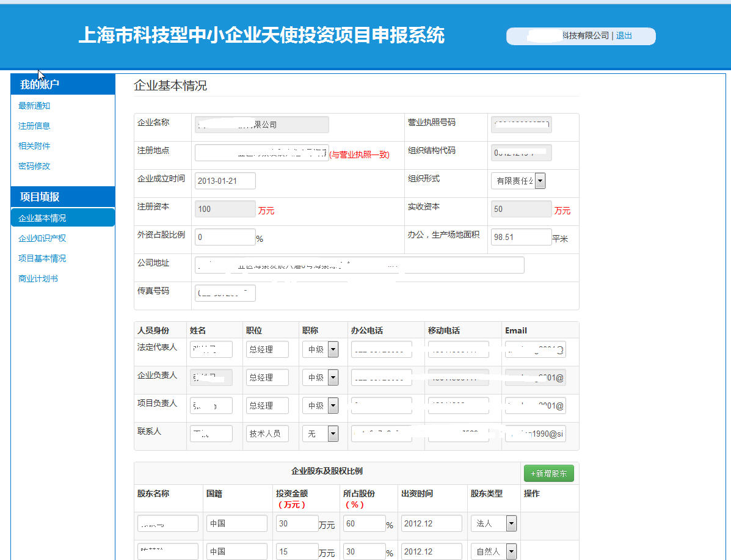The image size is (731, 560).
Task: Open 法定代表人 职称 dropdown
Action: (x=333, y=349)
